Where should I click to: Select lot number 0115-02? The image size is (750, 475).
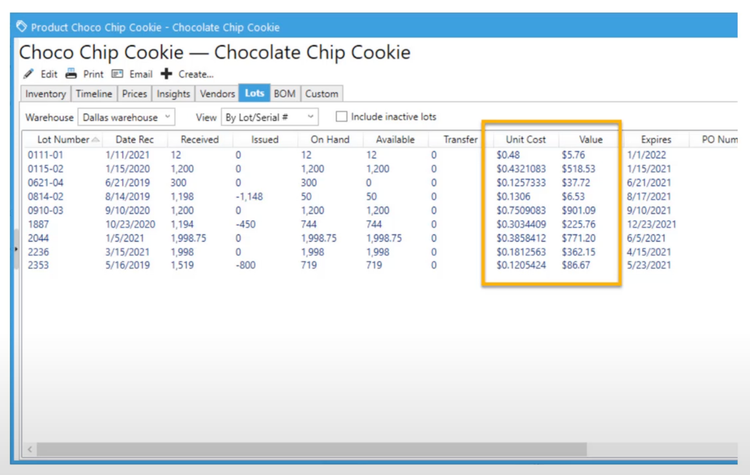45,169
